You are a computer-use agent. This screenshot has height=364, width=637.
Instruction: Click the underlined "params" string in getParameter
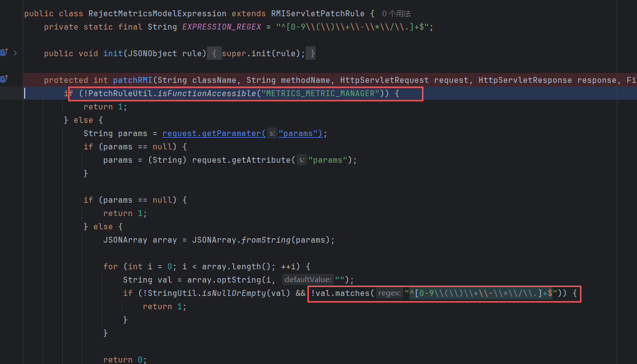[299, 133]
